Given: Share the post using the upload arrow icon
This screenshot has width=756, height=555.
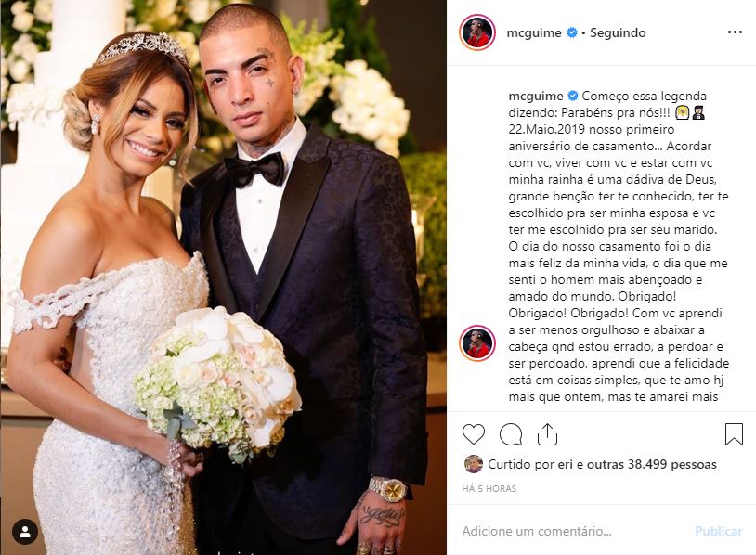Looking at the screenshot, I should (x=547, y=434).
